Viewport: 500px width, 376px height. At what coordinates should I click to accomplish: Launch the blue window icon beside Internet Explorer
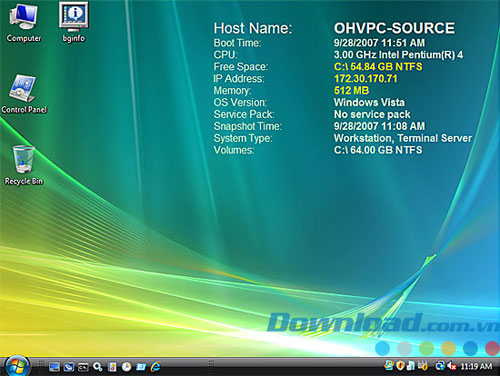coord(141,367)
